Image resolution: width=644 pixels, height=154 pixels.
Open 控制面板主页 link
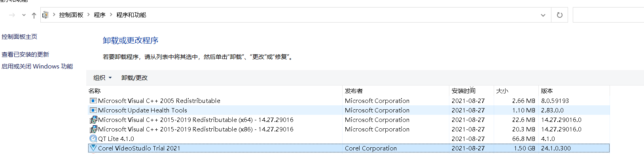tap(19, 37)
